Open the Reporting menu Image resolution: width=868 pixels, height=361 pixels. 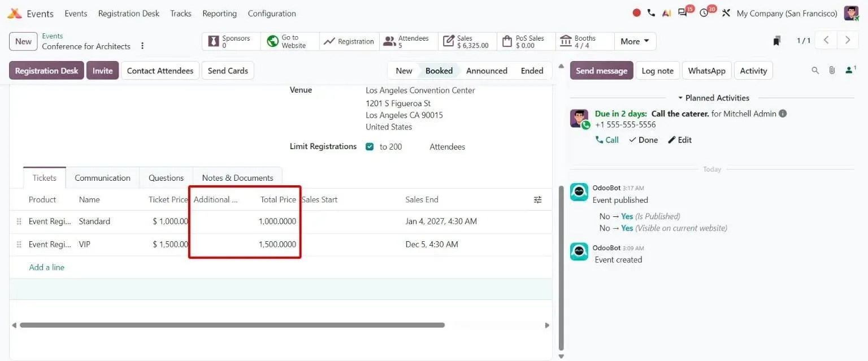(x=219, y=13)
